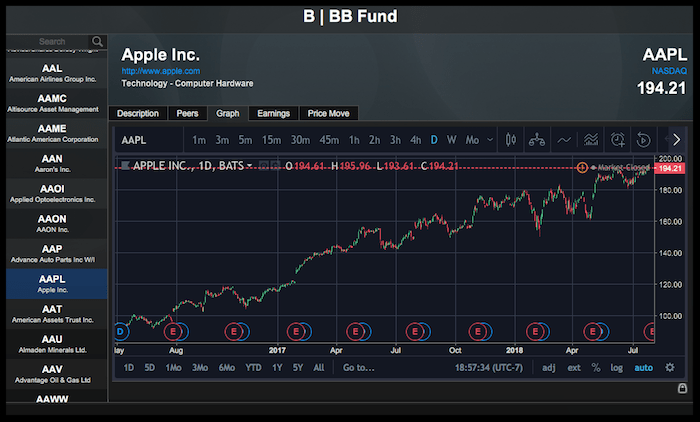Image resolution: width=700 pixels, height=422 pixels.
Task: Start bar replay with the replay icon
Action: (x=643, y=140)
